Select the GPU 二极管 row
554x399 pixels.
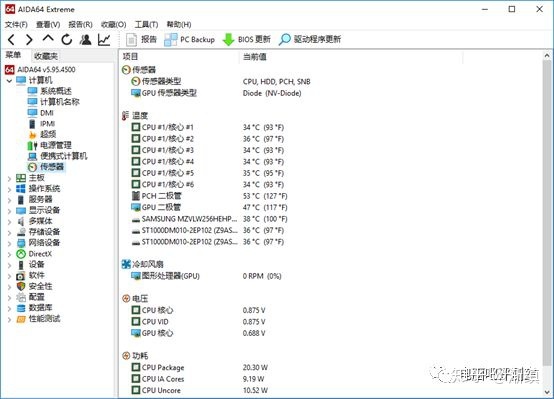pyautogui.click(x=209, y=207)
